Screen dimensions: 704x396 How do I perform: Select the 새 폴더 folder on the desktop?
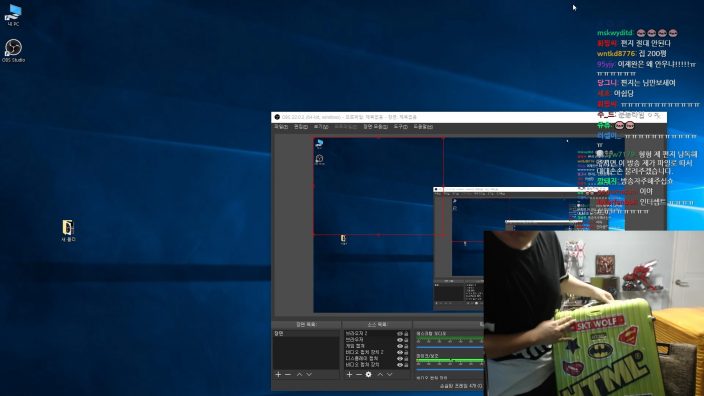(x=68, y=231)
